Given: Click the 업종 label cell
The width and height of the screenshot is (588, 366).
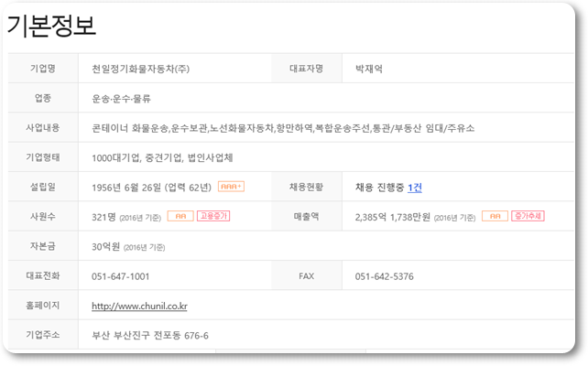Looking at the screenshot, I should point(43,98).
